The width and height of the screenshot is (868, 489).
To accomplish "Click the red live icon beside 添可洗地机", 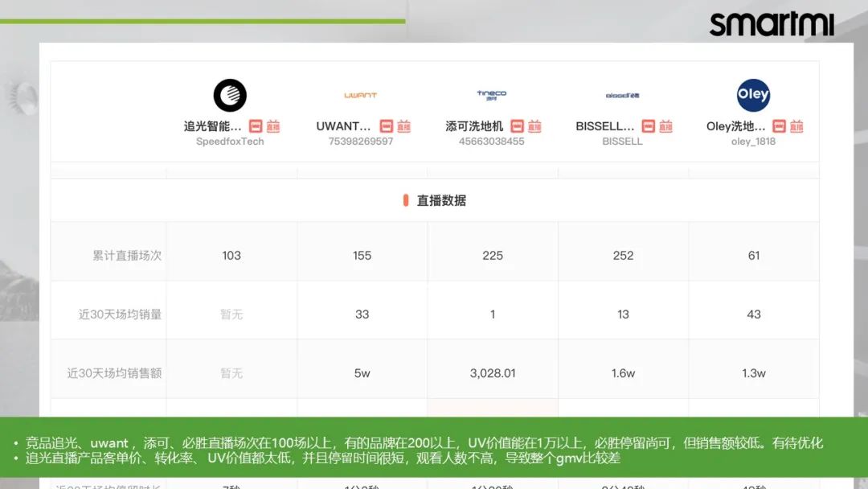I will 534,126.
